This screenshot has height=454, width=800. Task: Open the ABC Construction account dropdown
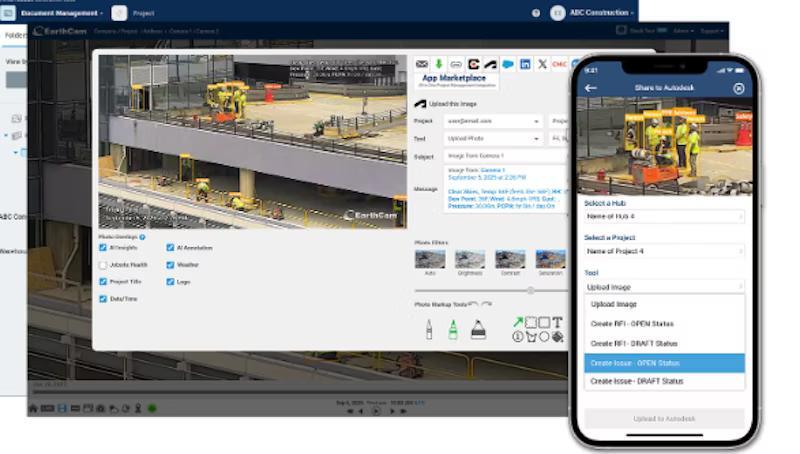coord(602,13)
